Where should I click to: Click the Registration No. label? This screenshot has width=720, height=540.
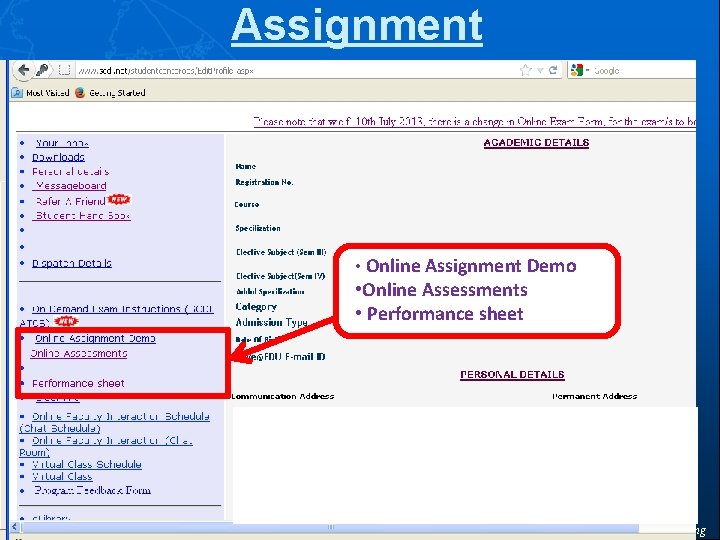tap(264, 182)
